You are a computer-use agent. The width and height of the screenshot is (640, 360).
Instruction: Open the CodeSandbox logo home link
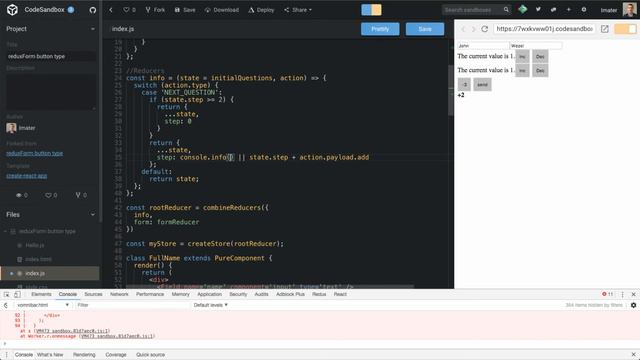pos(12,10)
